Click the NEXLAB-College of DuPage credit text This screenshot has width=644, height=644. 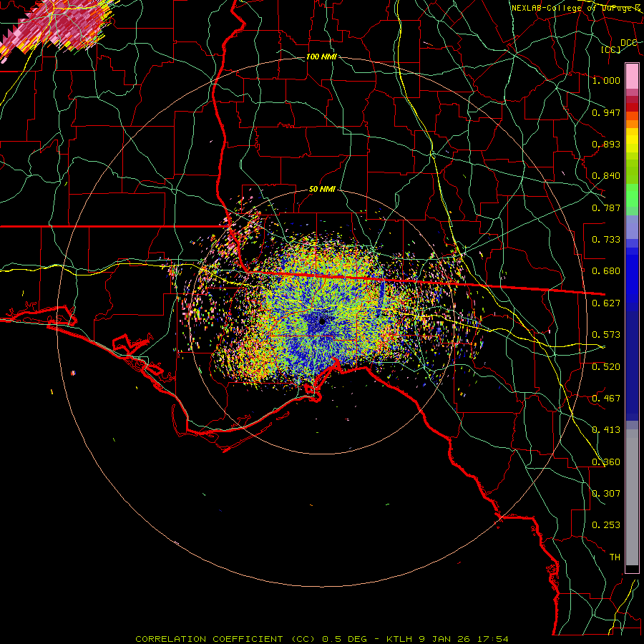[575, 8]
